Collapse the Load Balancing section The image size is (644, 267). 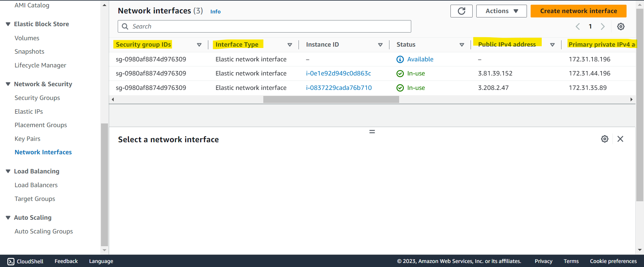[8, 171]
